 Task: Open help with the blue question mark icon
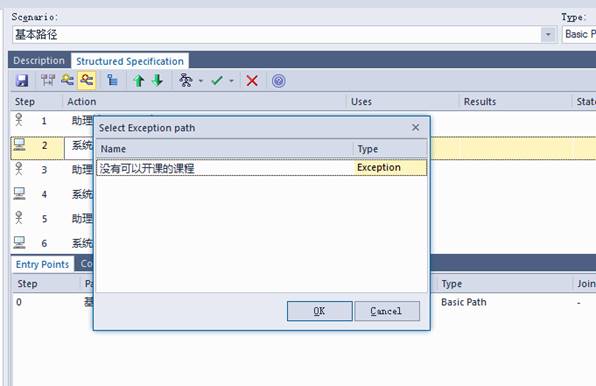279,81
